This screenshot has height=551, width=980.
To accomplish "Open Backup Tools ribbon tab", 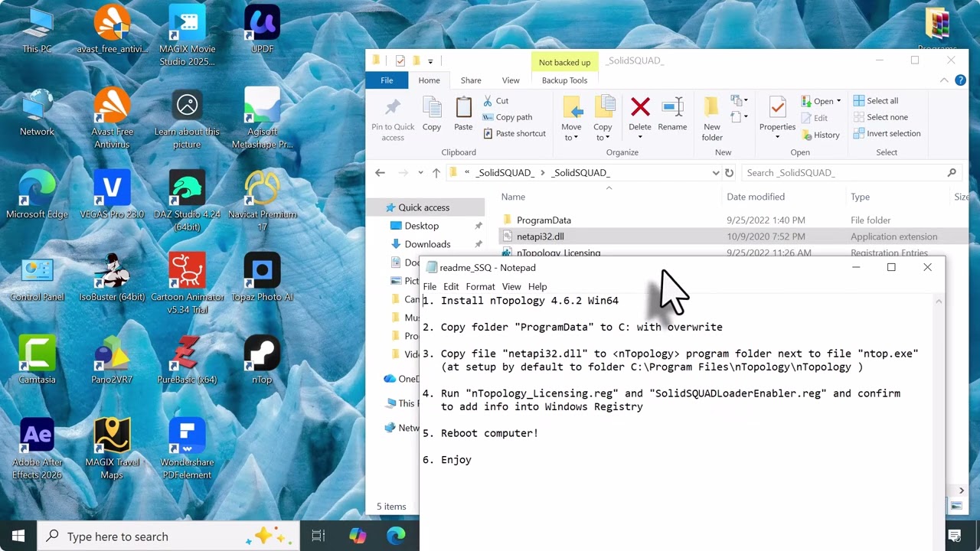I will (564, 80).
